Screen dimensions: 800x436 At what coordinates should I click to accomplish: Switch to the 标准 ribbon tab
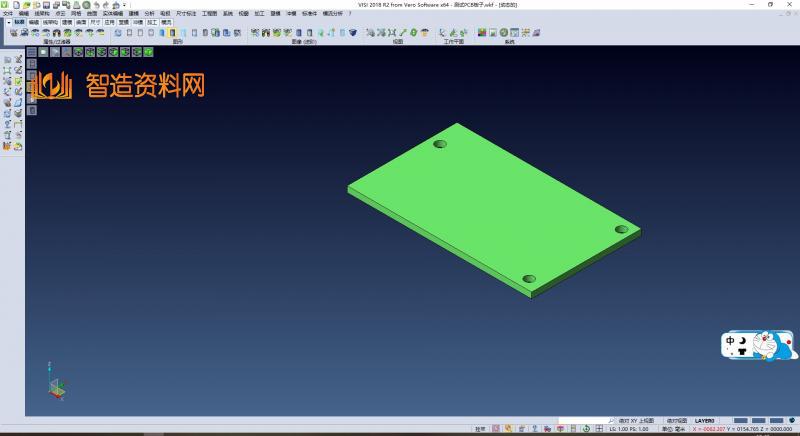click(x=19, y=21)
